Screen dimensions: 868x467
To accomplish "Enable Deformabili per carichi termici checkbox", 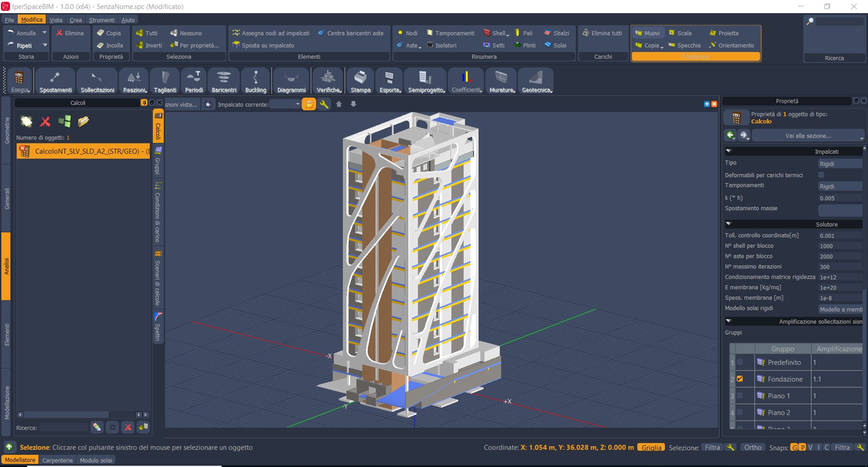I will point(821,175).
